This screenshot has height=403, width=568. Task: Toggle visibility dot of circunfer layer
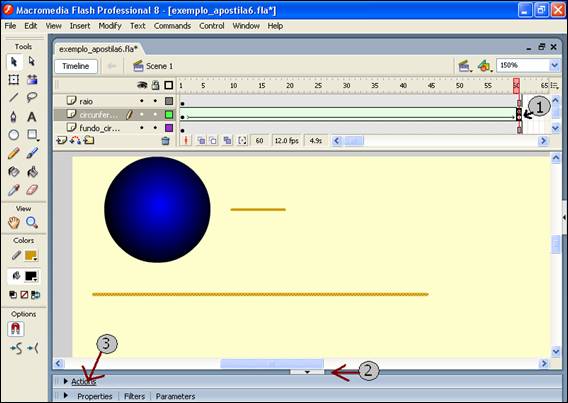[x=142, y=114]
